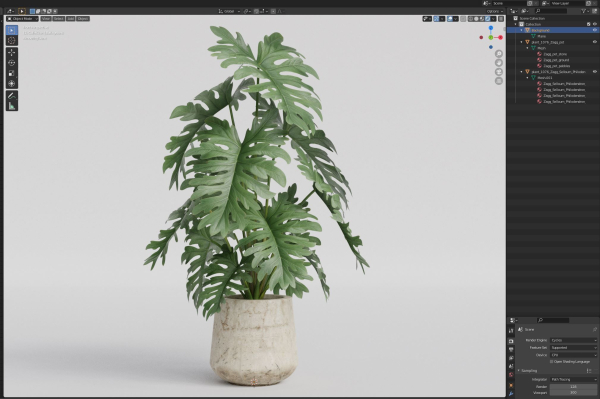Open Feature Set dropdown showing Supported

573,348
